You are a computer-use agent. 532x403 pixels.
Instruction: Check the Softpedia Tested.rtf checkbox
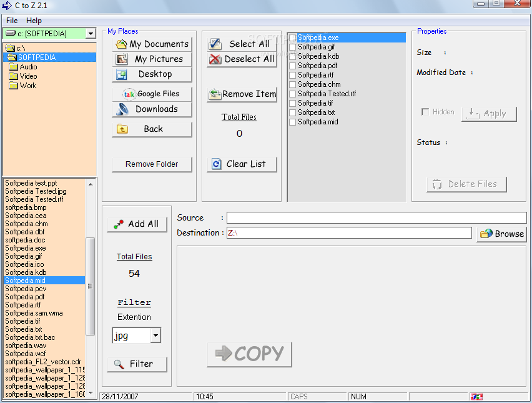292,94
